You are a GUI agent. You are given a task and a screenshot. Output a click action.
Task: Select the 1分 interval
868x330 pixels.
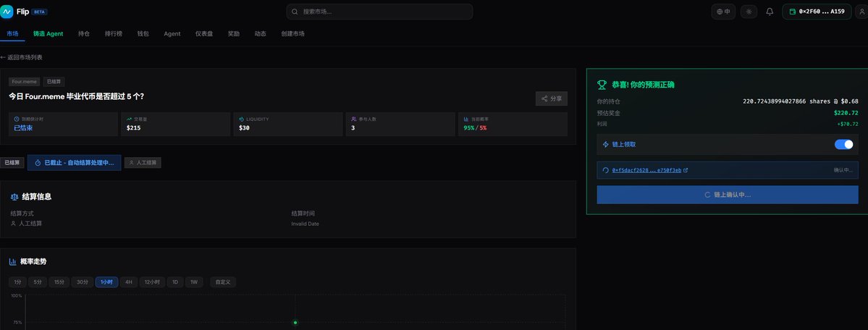17,282
